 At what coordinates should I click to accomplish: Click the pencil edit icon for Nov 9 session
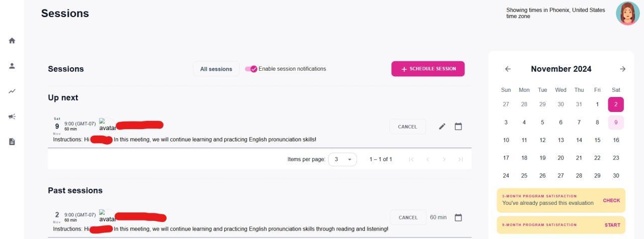(442, 127)
